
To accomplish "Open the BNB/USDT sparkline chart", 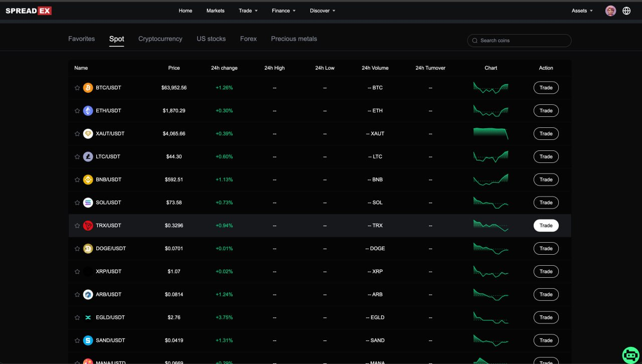I will pos(491,179).
